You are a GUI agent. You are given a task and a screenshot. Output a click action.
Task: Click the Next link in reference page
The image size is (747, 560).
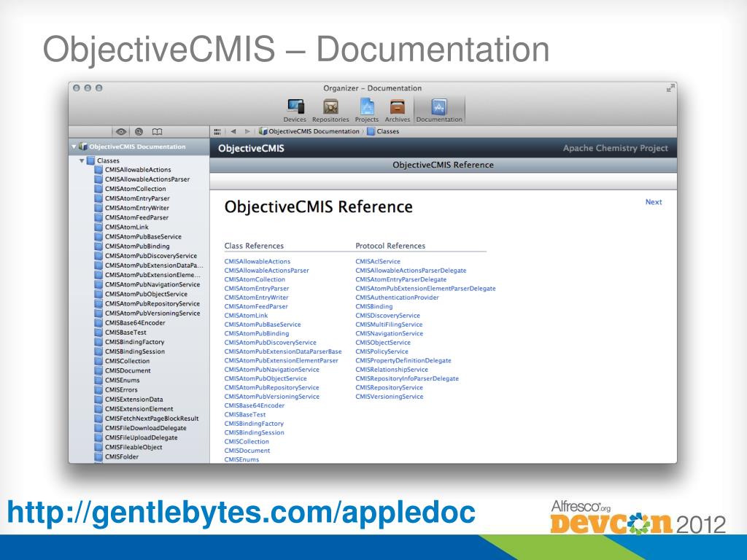654,202
